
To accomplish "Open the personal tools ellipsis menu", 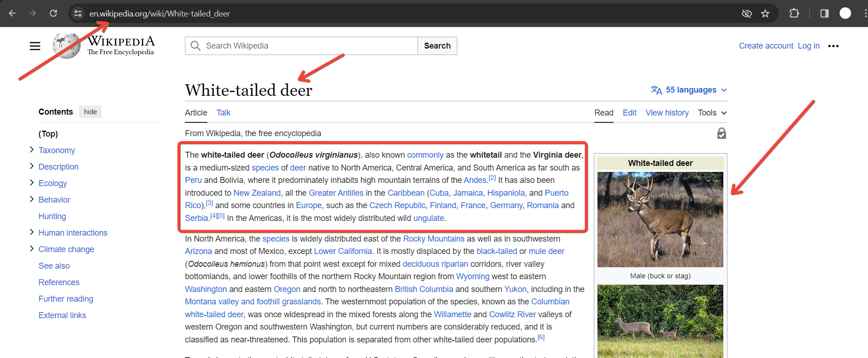I will coord(833,46).
